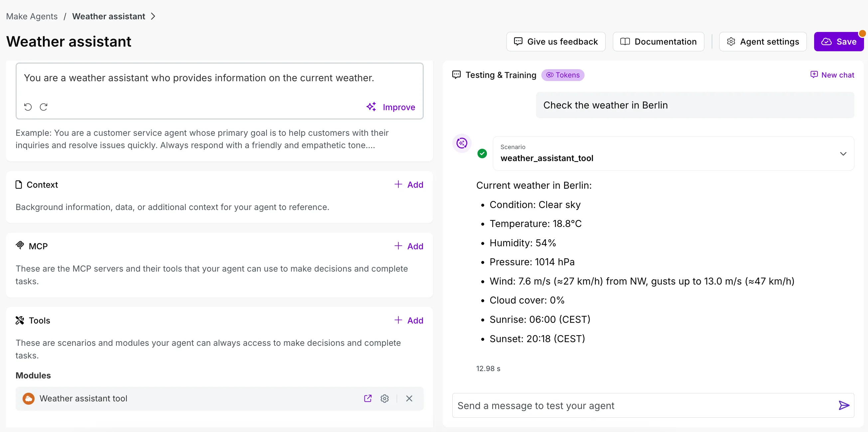Open Agent settings

pos(763,42)
